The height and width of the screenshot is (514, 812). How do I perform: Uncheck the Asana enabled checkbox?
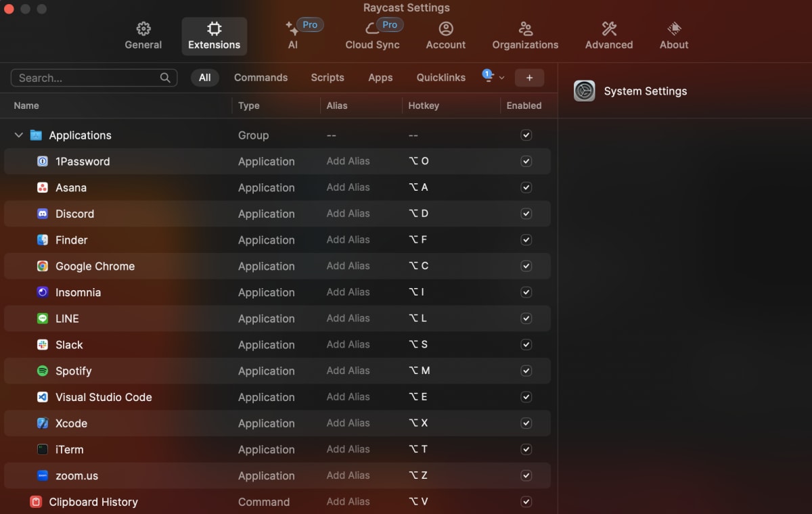click(526, 187)
